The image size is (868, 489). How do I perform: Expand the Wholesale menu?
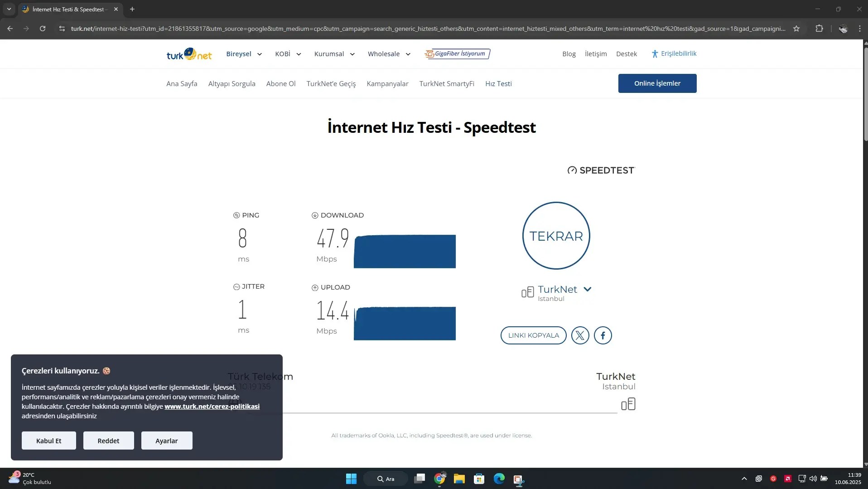tap(389, 54)
